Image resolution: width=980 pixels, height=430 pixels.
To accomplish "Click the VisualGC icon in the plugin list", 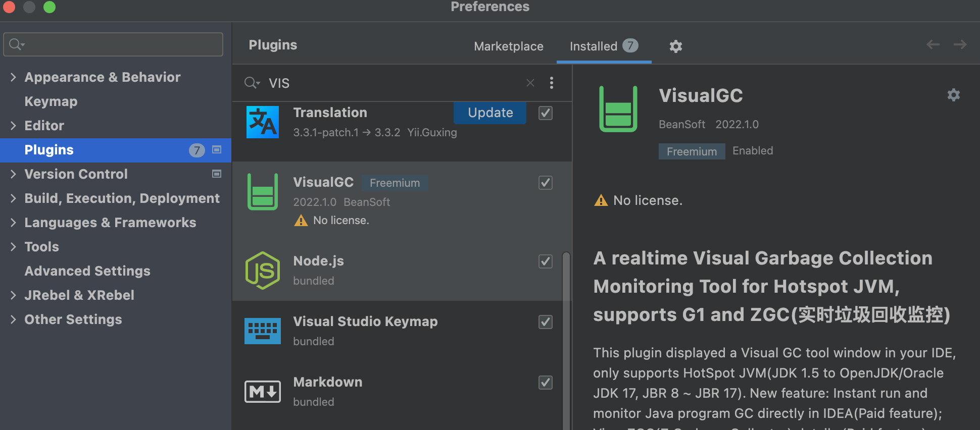I will (x=263, y=192).
